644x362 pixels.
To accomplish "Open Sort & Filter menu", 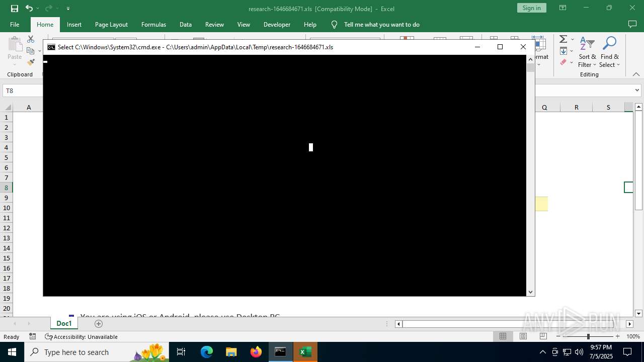I will (x=587, y=52).
